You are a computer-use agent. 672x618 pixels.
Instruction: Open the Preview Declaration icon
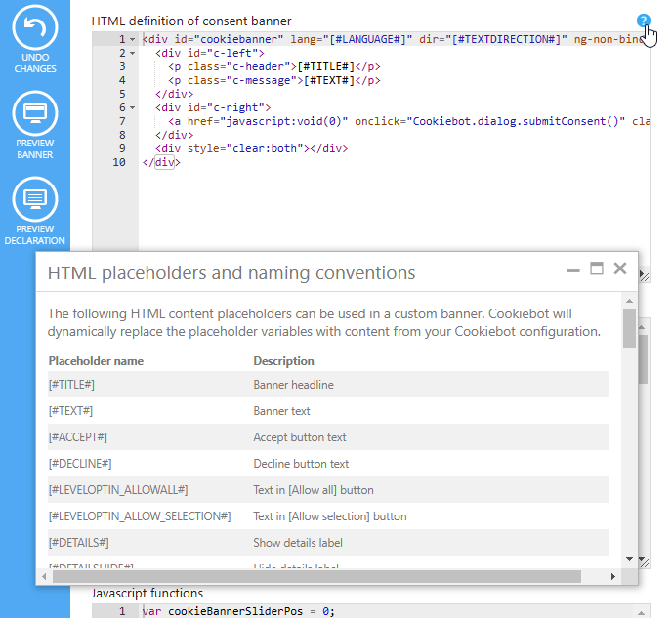tap(35, 199)
